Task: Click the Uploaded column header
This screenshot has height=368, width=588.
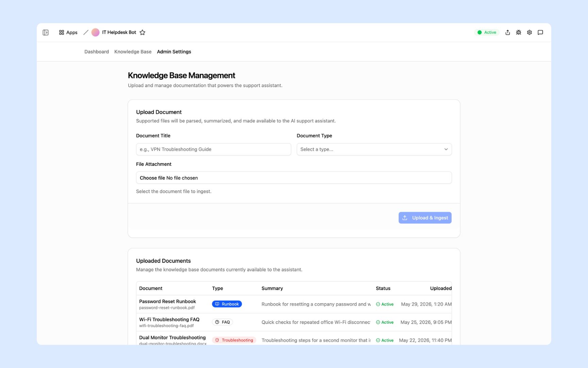Action: [x=441, y=288]
